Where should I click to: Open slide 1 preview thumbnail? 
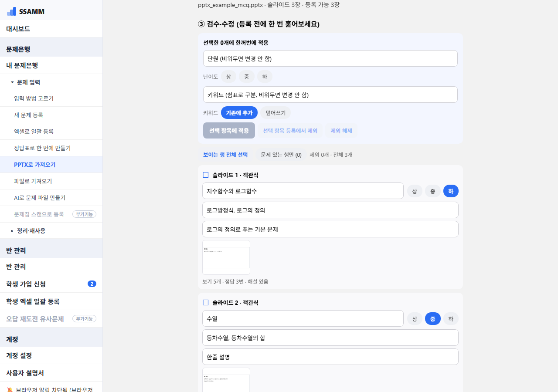(x=226, y=257)
